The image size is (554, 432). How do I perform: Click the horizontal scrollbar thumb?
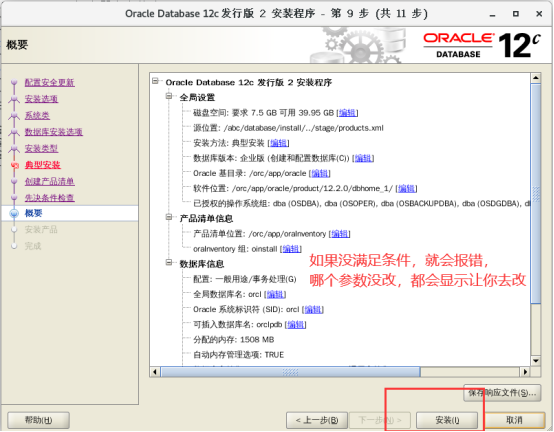[x=290, y=372]
